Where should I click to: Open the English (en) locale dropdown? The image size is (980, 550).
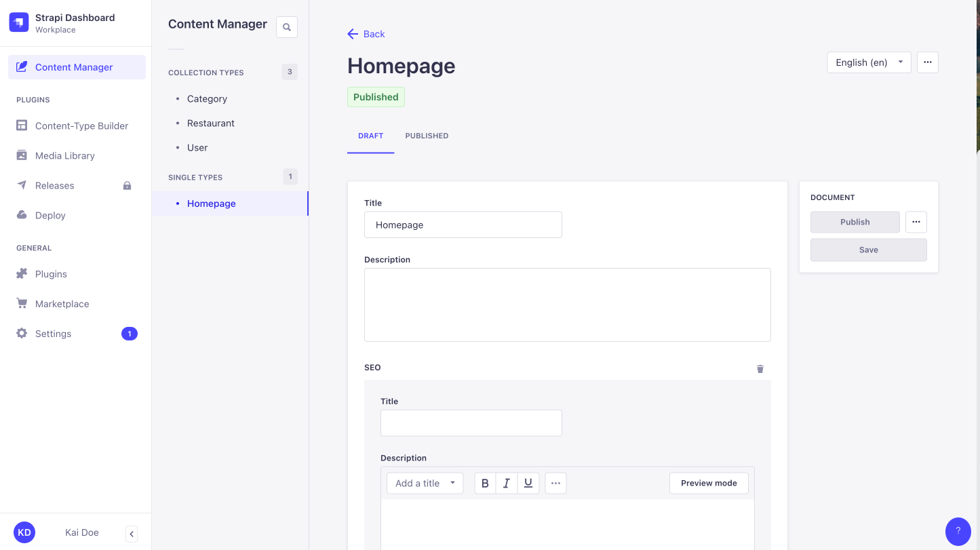[869, 62]
